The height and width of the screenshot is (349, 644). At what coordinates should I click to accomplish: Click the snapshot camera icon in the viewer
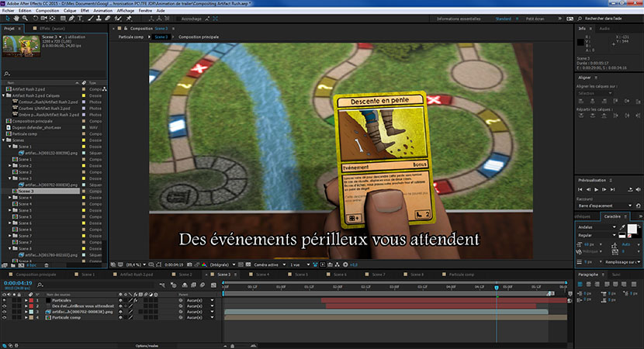click(189, 264)
